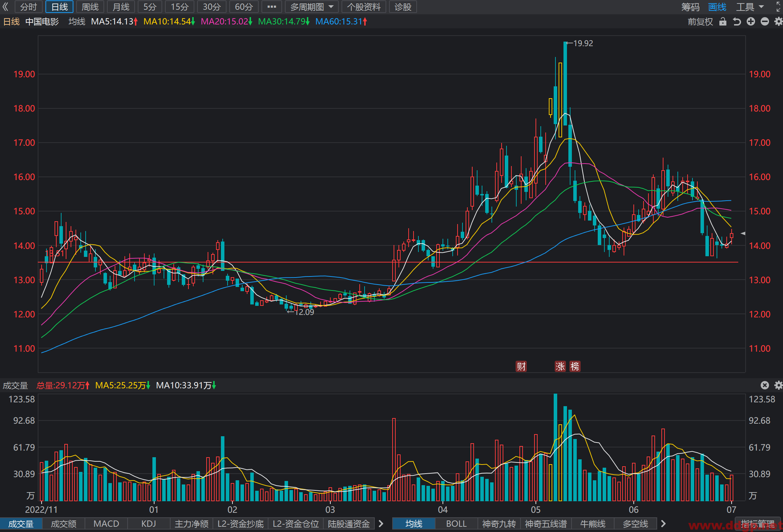Activate the 画线 drawing tool
The height and width of the screenshot is (532, 783).
717,7
